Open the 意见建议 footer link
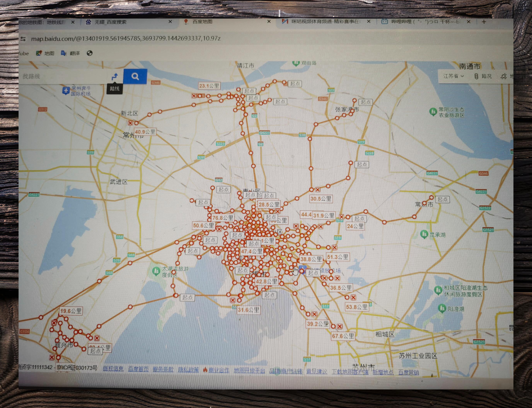 click(x=317, y=371)
